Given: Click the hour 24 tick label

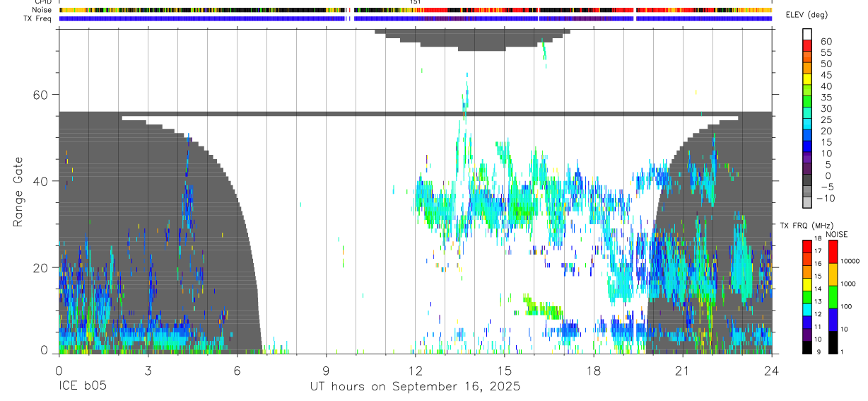Looking at the screenshot, I should (771, 371).
